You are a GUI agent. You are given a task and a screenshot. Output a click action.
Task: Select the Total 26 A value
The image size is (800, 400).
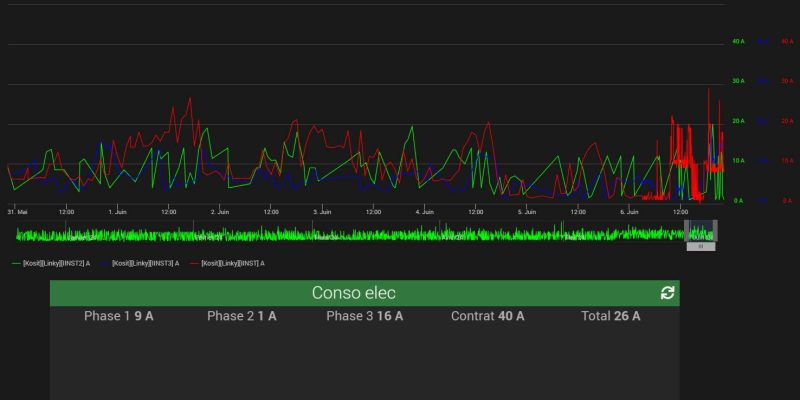611,316
